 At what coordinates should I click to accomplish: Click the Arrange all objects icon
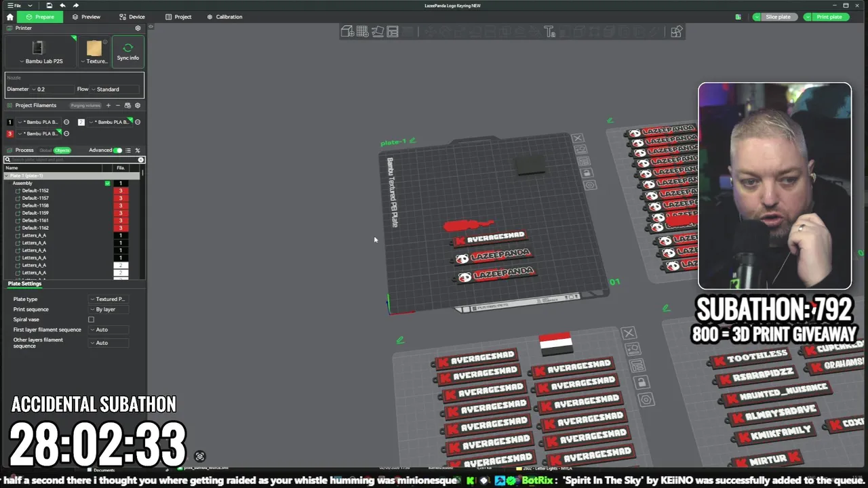click(x=393, y=31)
